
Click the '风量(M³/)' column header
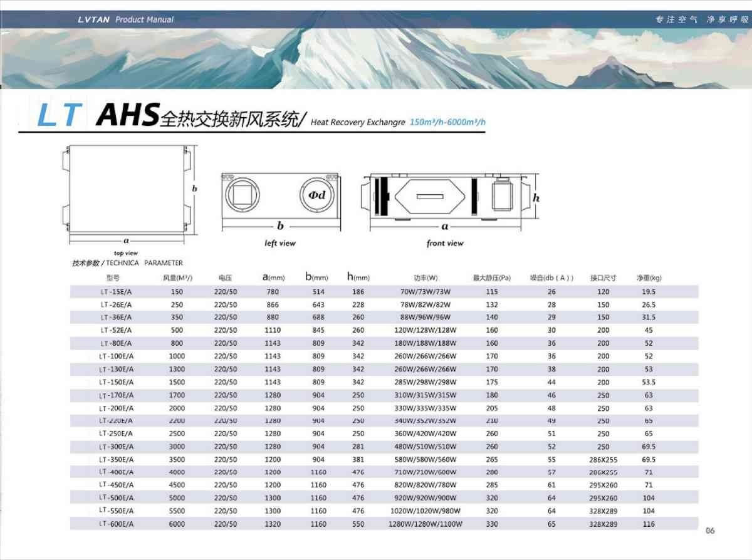177,277
